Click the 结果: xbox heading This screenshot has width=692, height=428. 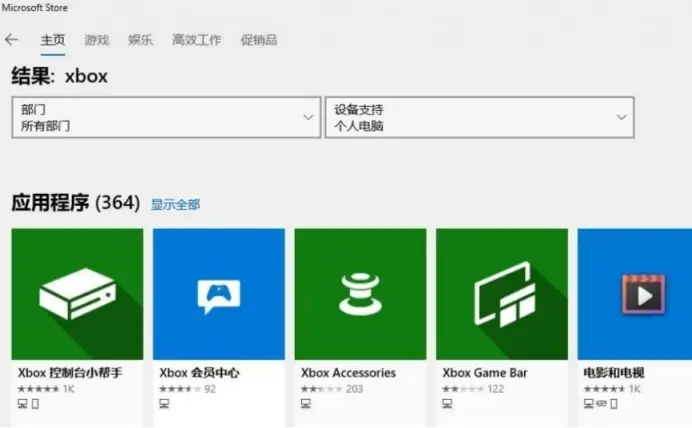(x=60, y=76)
